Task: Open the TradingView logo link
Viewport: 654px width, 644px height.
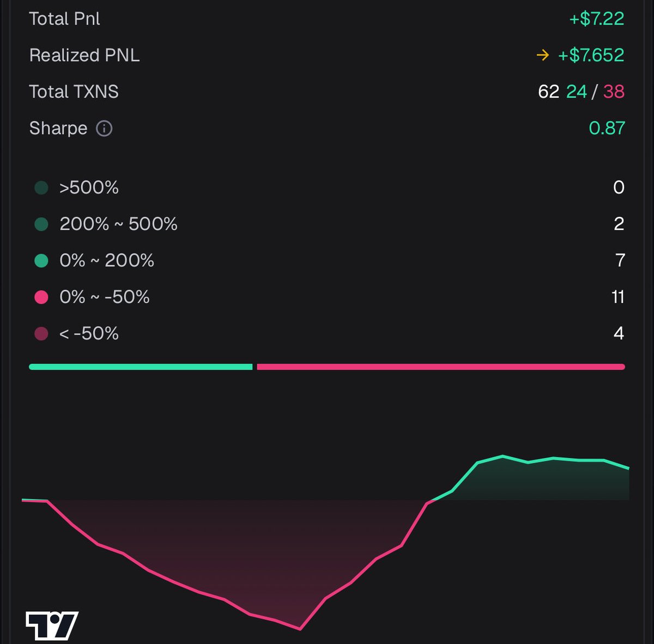Action: [52, 625]
